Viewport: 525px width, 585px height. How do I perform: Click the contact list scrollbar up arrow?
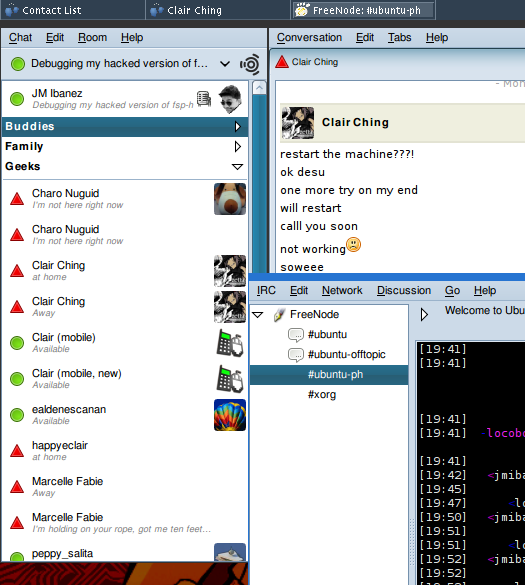point(259,88)
